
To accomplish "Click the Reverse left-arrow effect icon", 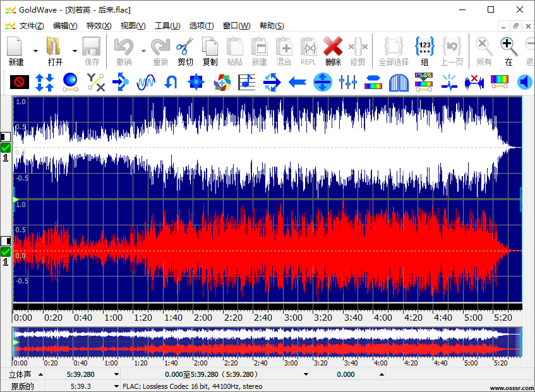I will (298, 82).
